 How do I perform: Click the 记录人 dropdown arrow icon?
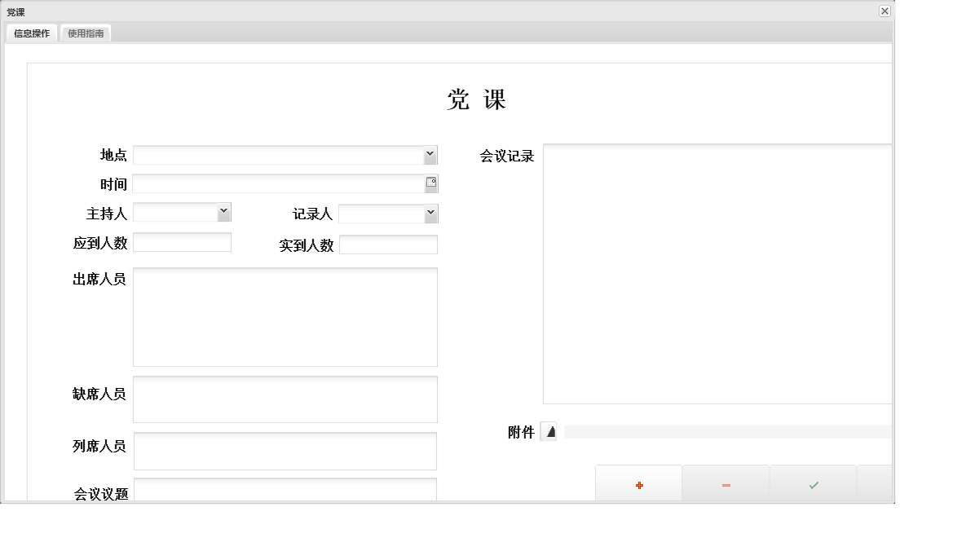click(430, 213)
